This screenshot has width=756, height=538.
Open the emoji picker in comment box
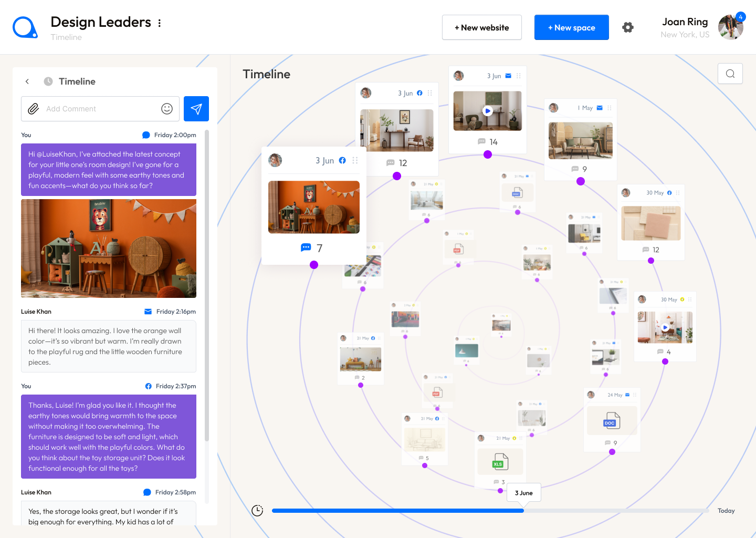tap(167, 109)
